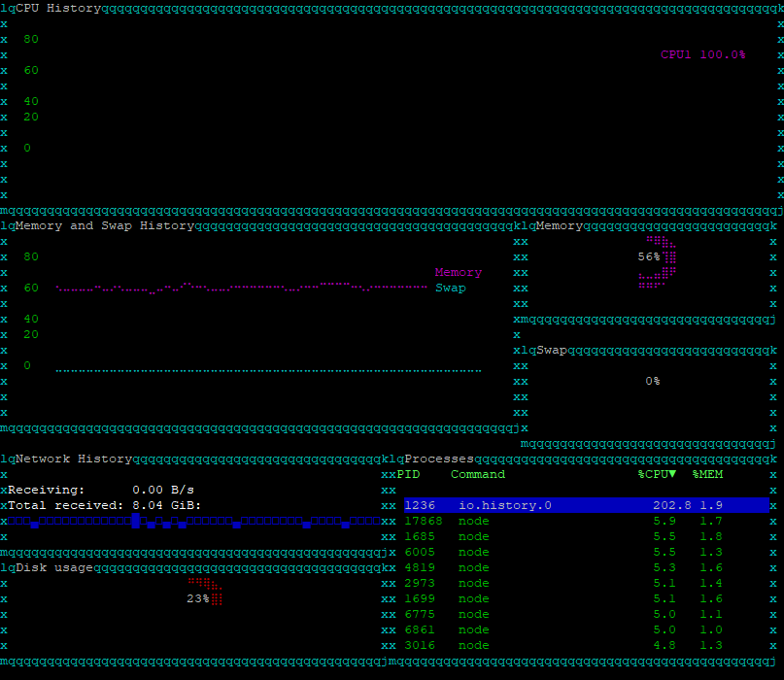Click PID 6775 in process list
Screen dimensions: 784x680
pos(420,614)
